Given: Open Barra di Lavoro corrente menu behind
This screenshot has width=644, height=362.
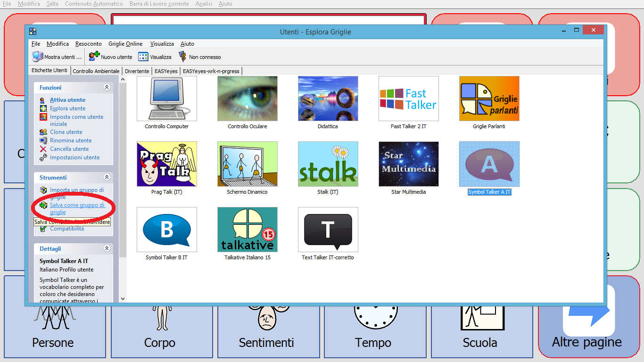Looking at the screenshot, I should [159, 4].
